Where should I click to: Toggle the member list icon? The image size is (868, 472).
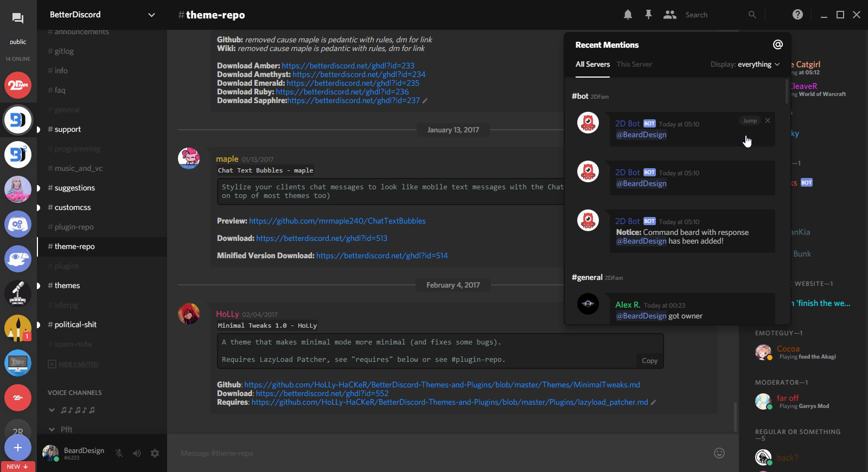(x=670, y=15)
